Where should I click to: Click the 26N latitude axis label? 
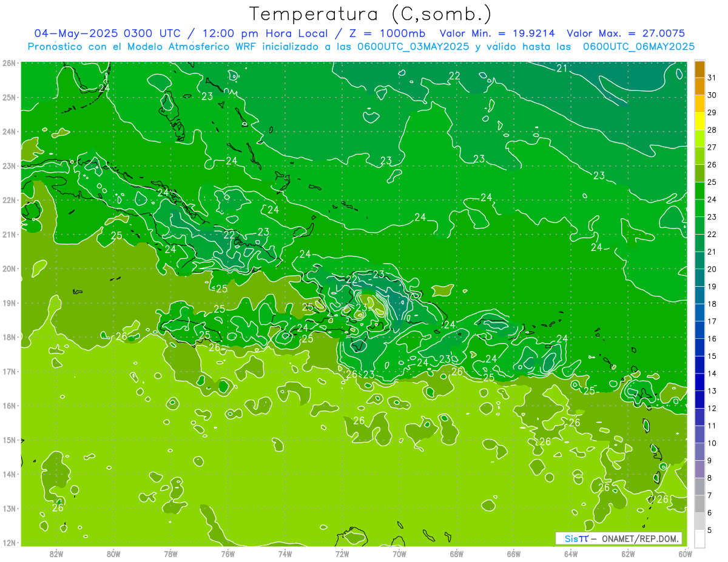(8, 63)
